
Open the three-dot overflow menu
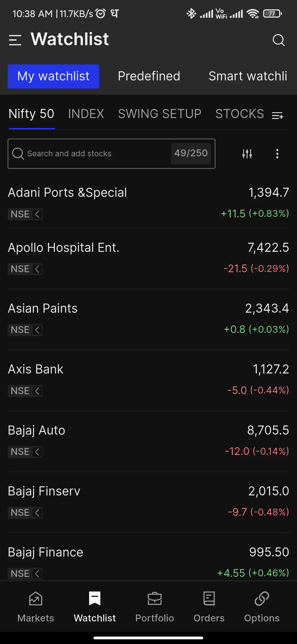[x=277, y=154]
